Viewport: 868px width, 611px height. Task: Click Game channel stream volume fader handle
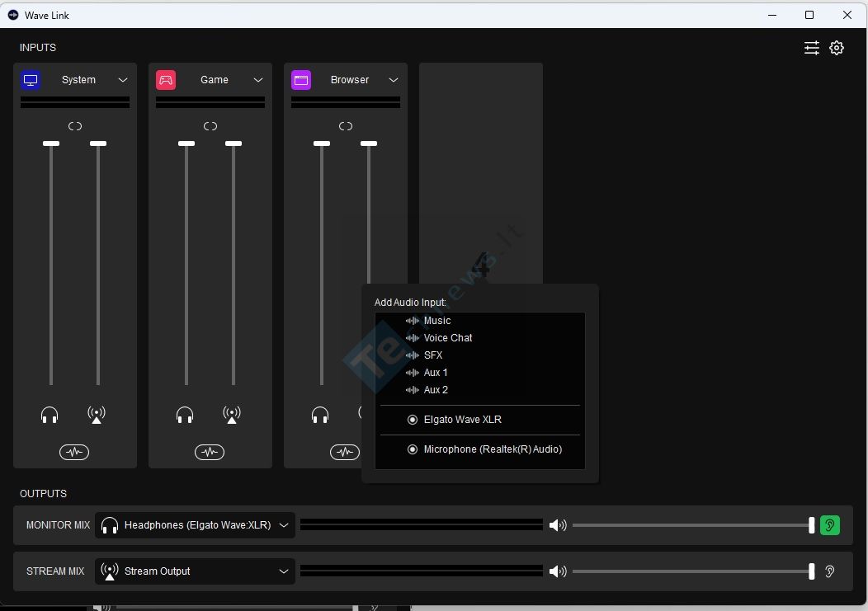[234, 143]
